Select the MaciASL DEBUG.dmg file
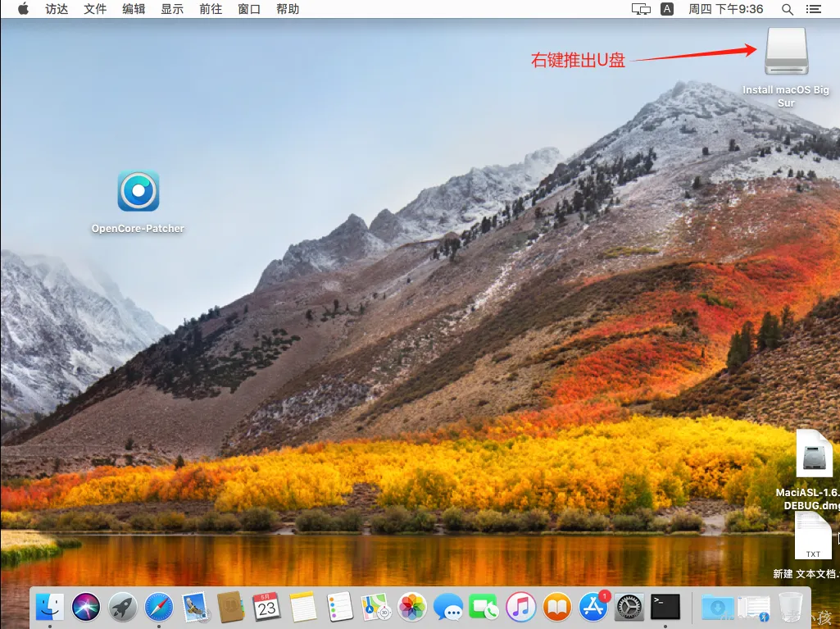Screen dimensions: 840x629 coord(814,454)
